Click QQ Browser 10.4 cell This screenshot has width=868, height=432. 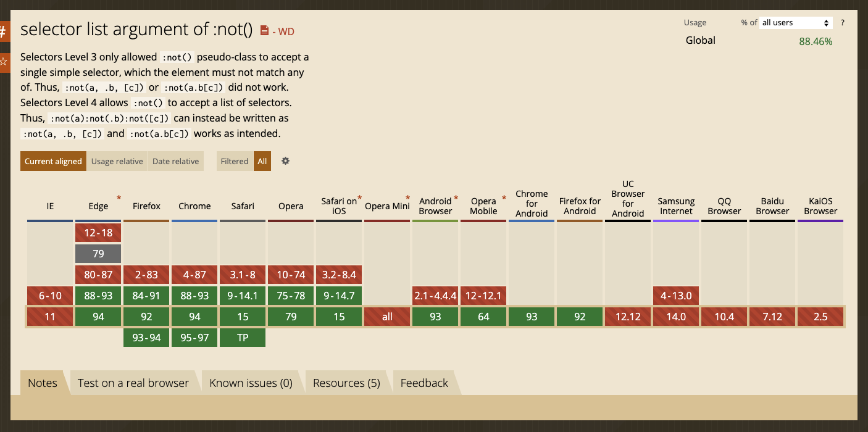[x=724, y=317]
